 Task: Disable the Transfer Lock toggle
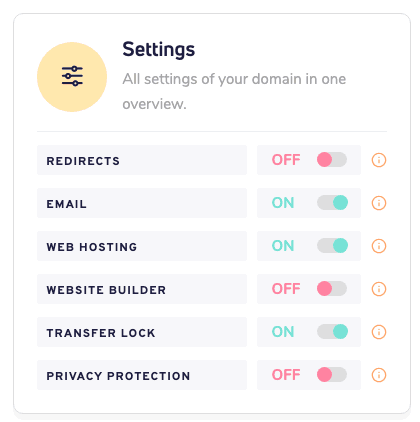point(332,332)
